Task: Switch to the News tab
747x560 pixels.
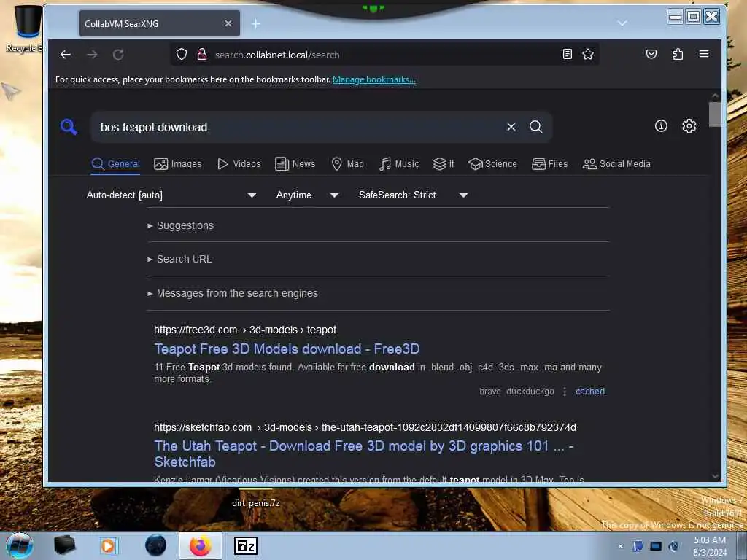Action: [x=295, y=164]
